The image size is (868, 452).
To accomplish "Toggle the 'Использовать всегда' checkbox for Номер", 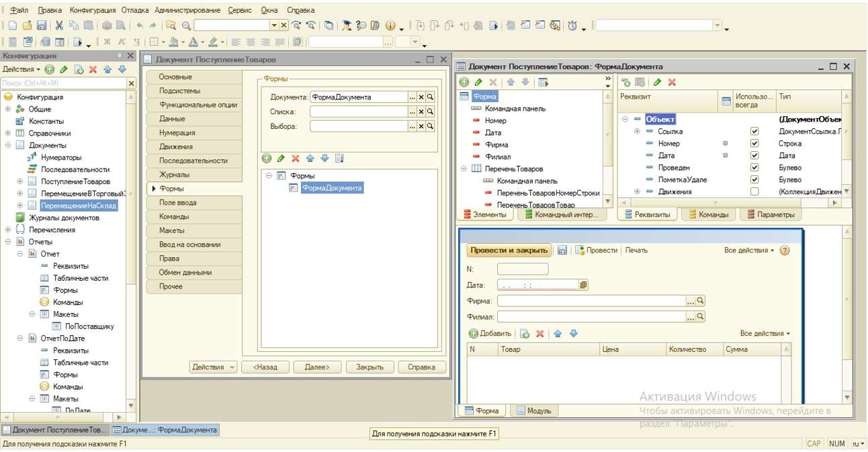I will (x=754, y=144).
